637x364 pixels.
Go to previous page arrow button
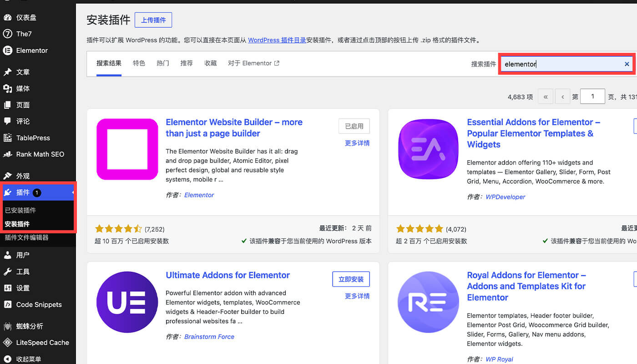tap(563, 96)
